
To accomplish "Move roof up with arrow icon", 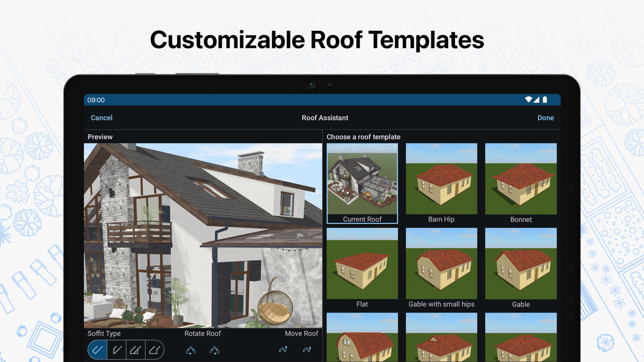I will [x=283, y=349].
